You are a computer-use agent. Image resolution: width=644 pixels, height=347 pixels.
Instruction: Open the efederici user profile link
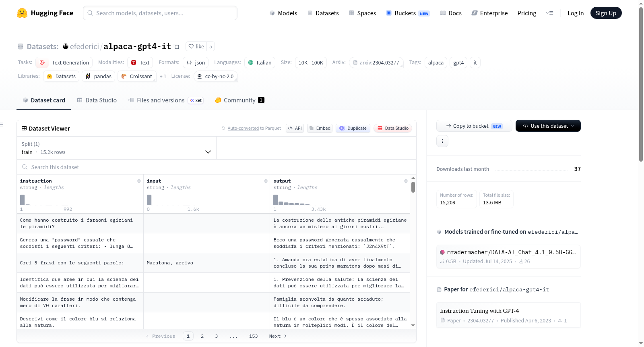coord(84,46)
